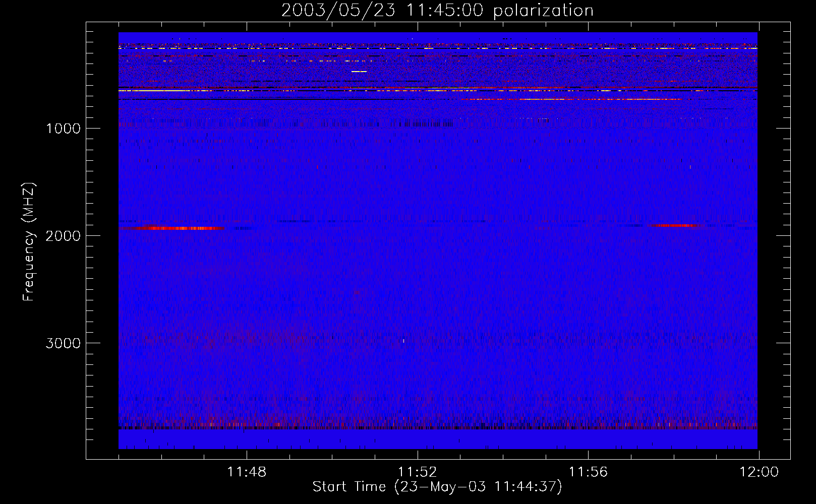Screen dimensions: 816x504
Task: Click the 11:48 time axis label
Action: pos(247,472)
